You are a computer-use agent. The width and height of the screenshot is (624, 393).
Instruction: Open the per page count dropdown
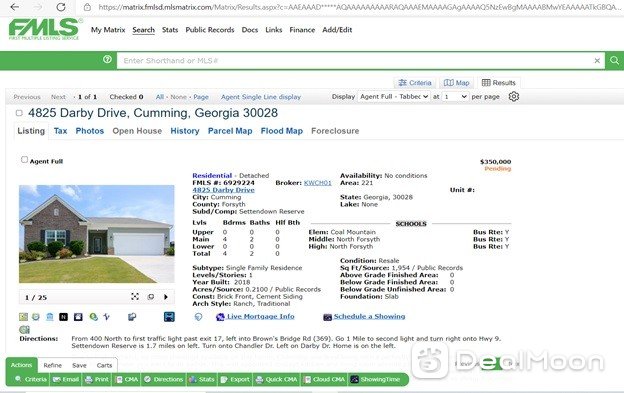pos(455,97)
